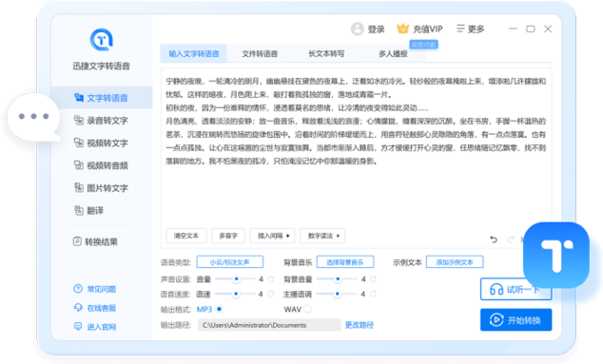The width and height of the screenshot is (603, 364).
Task: Click the crown icon for 充值VIP
Action: pos(402,29)
